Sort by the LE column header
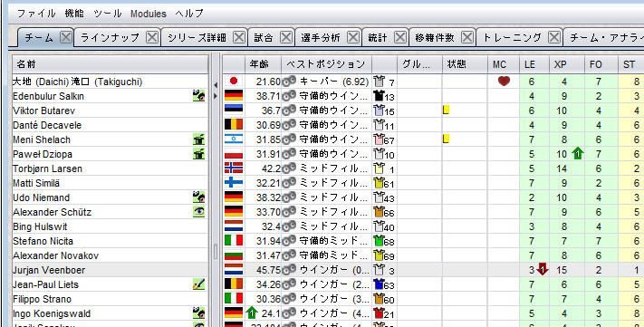This screenshot has width=644, height=327. 534,64
